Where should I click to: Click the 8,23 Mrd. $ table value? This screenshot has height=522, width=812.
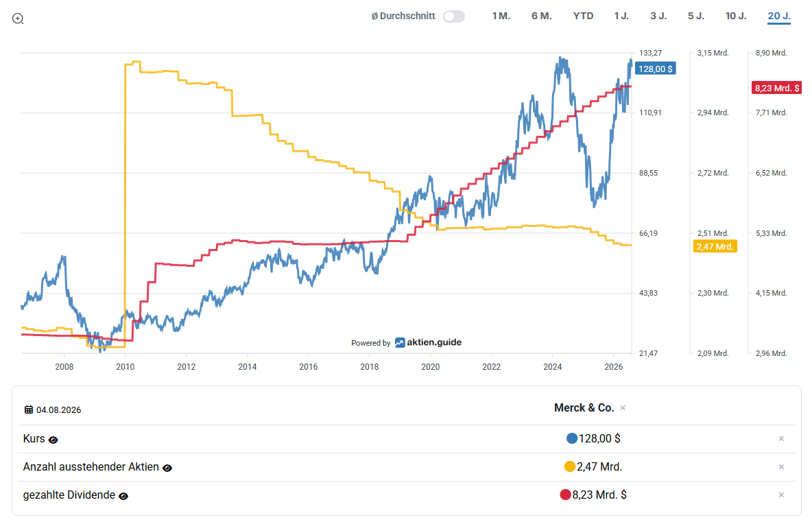[x=599, y=495]
